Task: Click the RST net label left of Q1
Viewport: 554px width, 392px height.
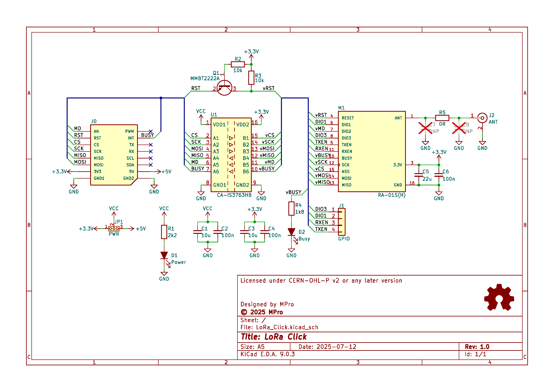Action: click(196, 88)
